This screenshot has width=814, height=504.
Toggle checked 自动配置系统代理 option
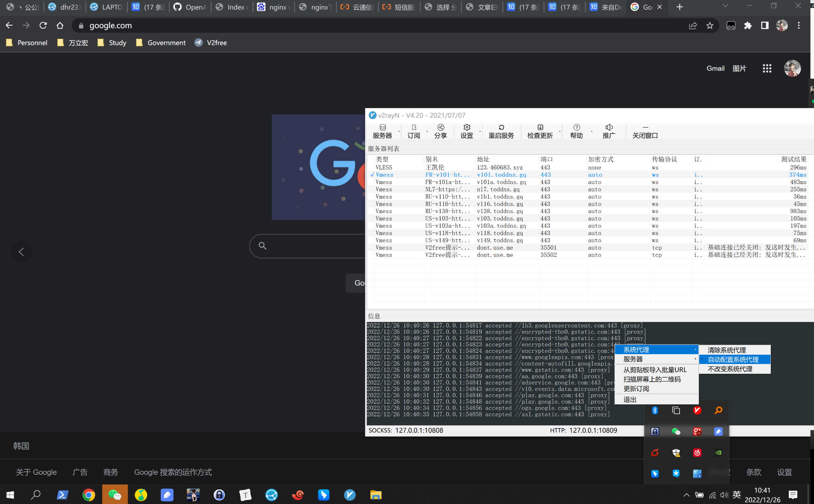(733, 359)
